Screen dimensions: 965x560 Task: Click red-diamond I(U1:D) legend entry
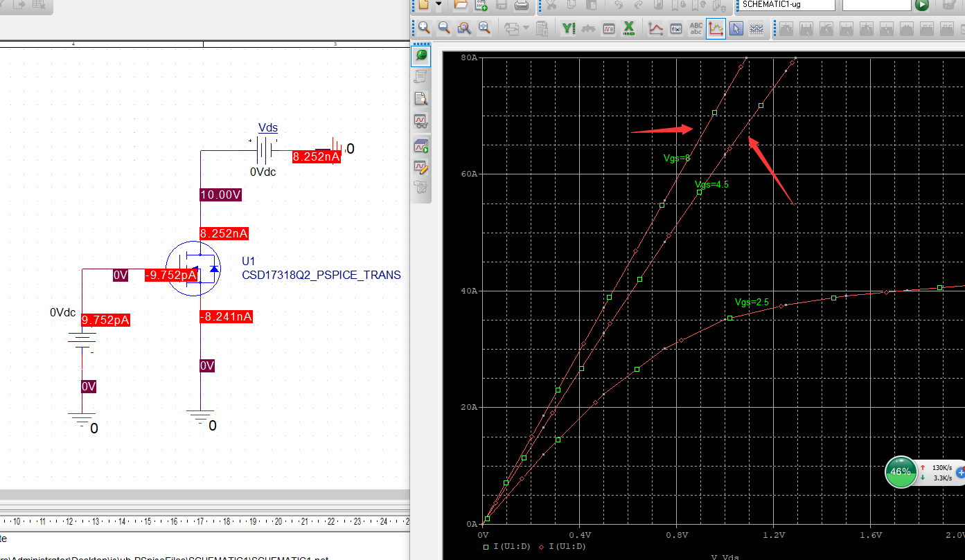(x=563, y=546)
